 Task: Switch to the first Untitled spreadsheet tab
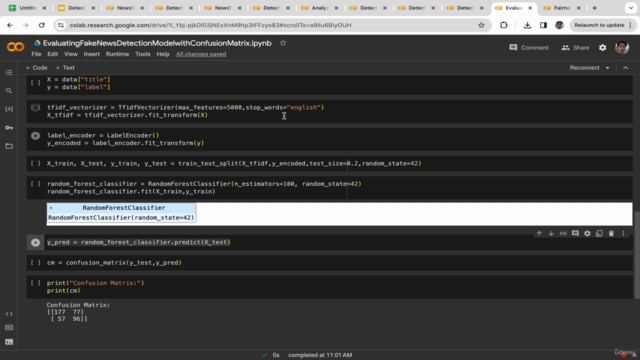[x=27, y=8]
